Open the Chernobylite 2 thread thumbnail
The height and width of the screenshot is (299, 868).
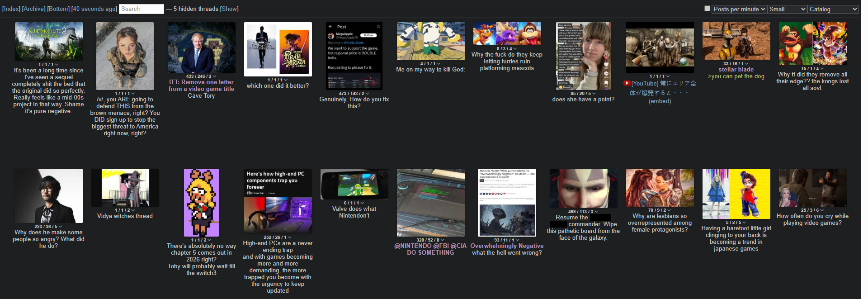(x=48, y=42)
